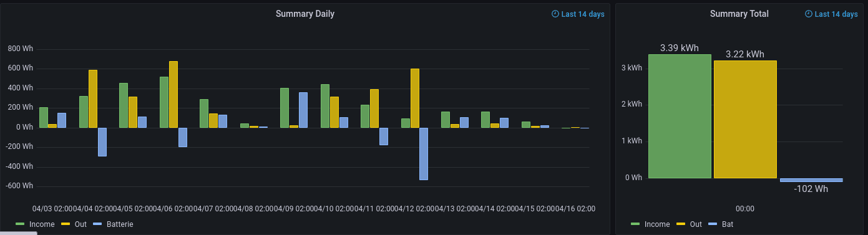Click the yellow Out bar for 04/11

point(374,108)
